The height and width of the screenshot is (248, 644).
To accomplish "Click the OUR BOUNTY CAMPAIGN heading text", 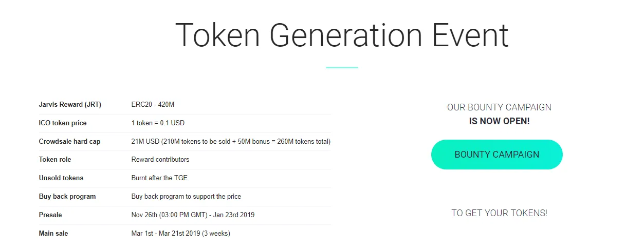I will 499,108.
